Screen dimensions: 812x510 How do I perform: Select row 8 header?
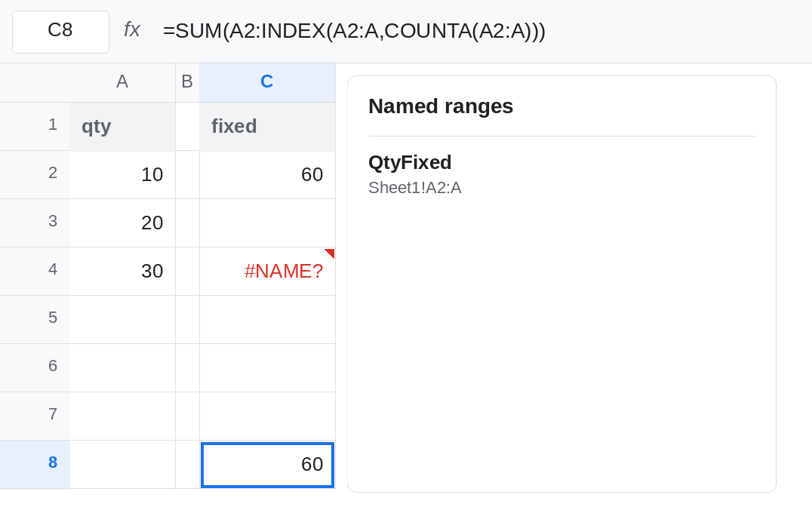point(35,464)
